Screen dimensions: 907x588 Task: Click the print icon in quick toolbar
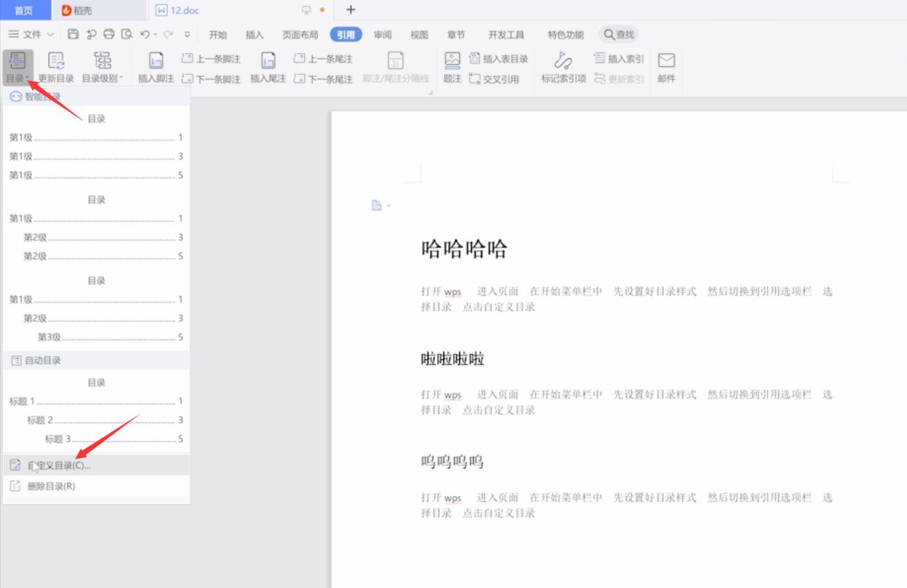(109, 34)
